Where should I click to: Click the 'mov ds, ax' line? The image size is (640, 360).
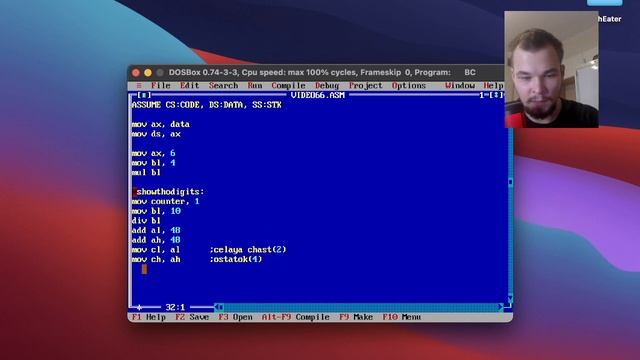pos(156,134)
